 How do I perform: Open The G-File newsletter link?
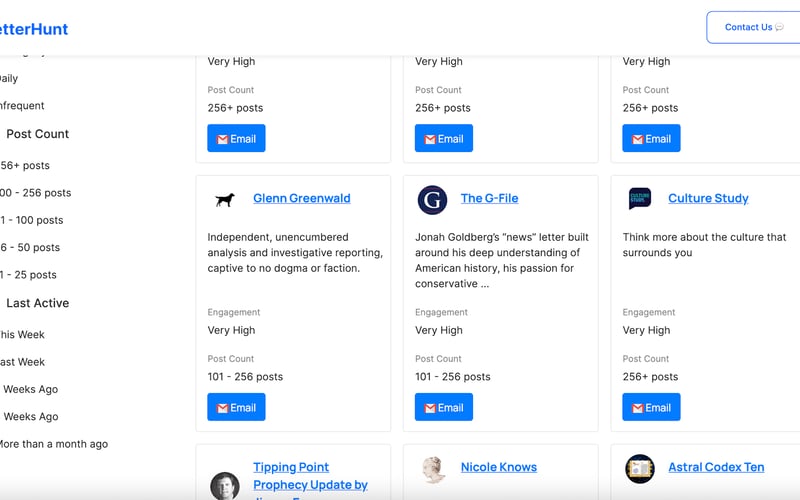point(489,198)
